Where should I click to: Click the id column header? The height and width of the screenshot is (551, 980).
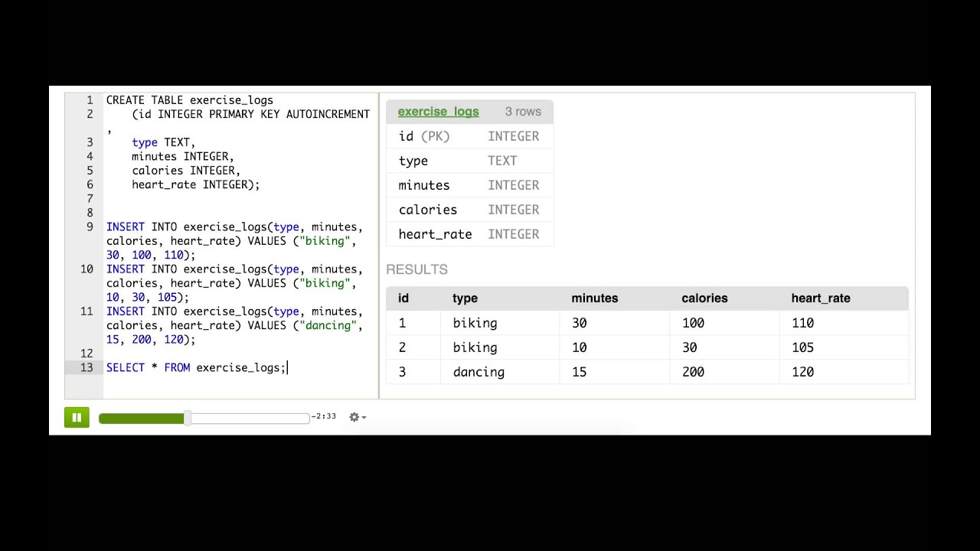[x=403, y=298]
